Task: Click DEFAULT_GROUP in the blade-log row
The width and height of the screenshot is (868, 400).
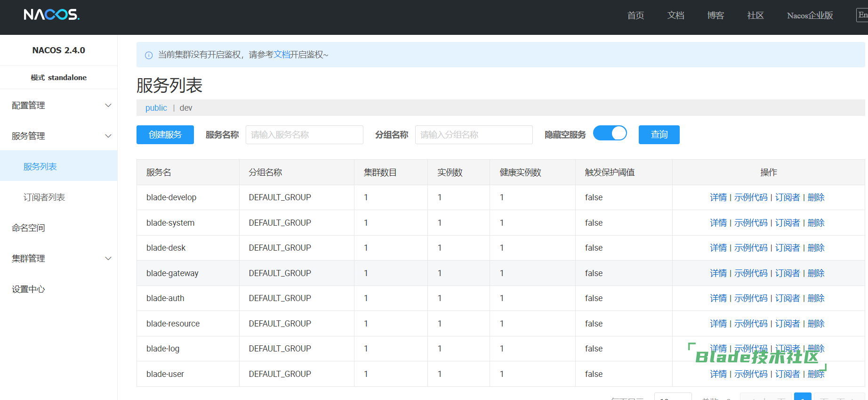Action: pos(280,349)
